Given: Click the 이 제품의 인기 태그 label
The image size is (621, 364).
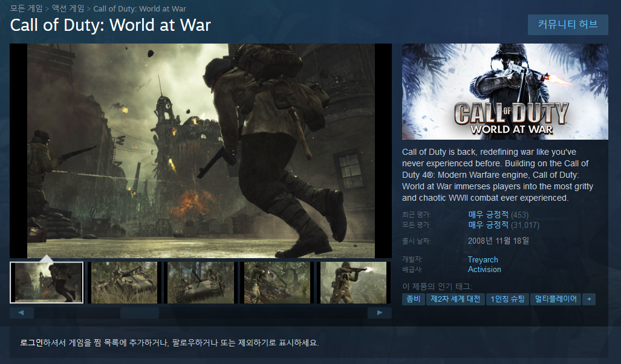Looking at the screenshot, I should tap(437, 287).
